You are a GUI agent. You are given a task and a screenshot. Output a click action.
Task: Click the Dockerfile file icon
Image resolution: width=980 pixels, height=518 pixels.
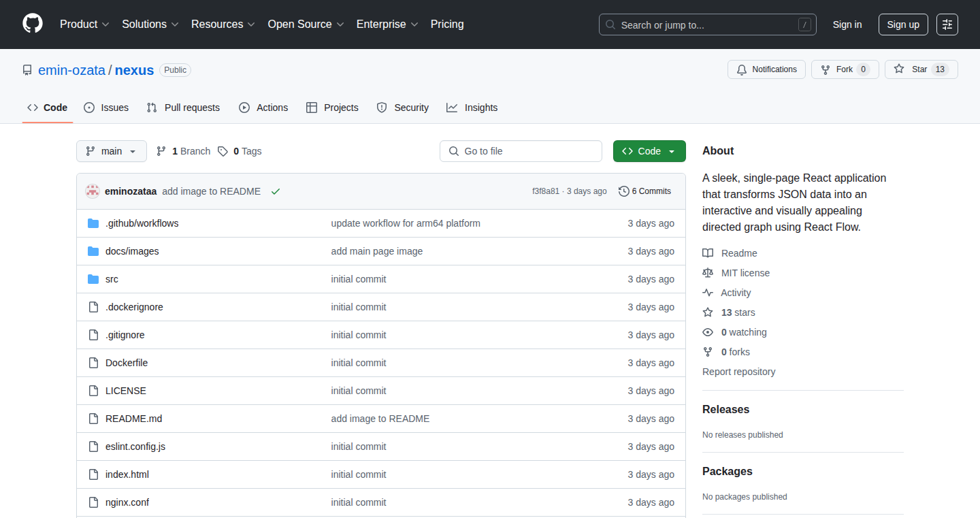tap(93, 363)
